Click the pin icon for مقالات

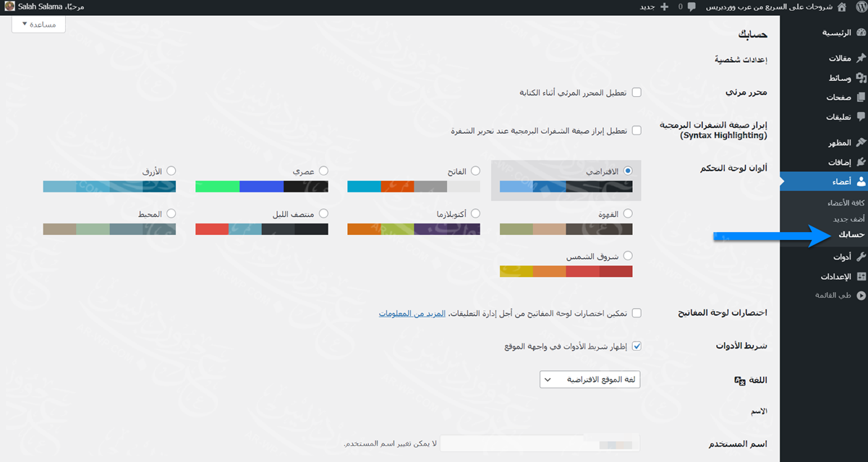tap(861, 59)
